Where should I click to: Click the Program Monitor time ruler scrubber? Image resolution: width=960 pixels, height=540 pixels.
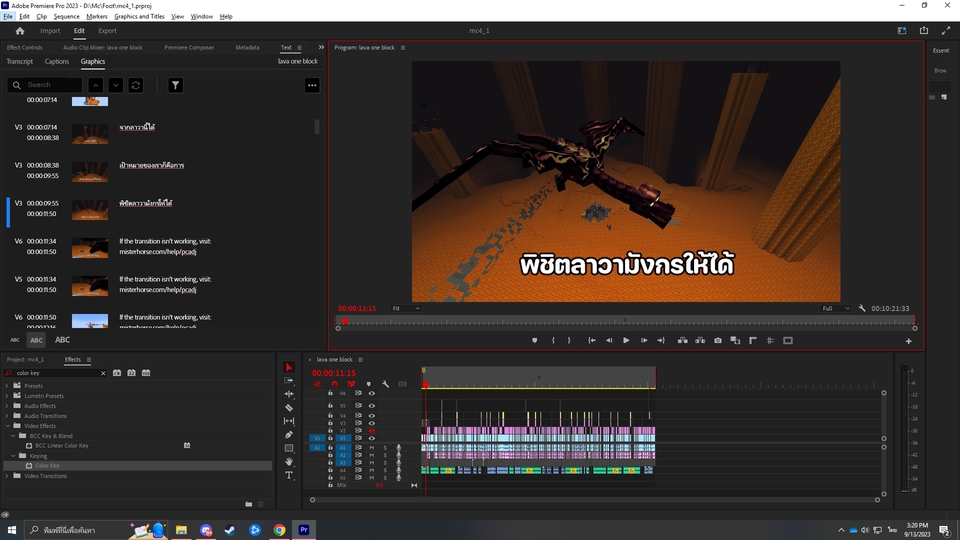[x=625, y=320]
